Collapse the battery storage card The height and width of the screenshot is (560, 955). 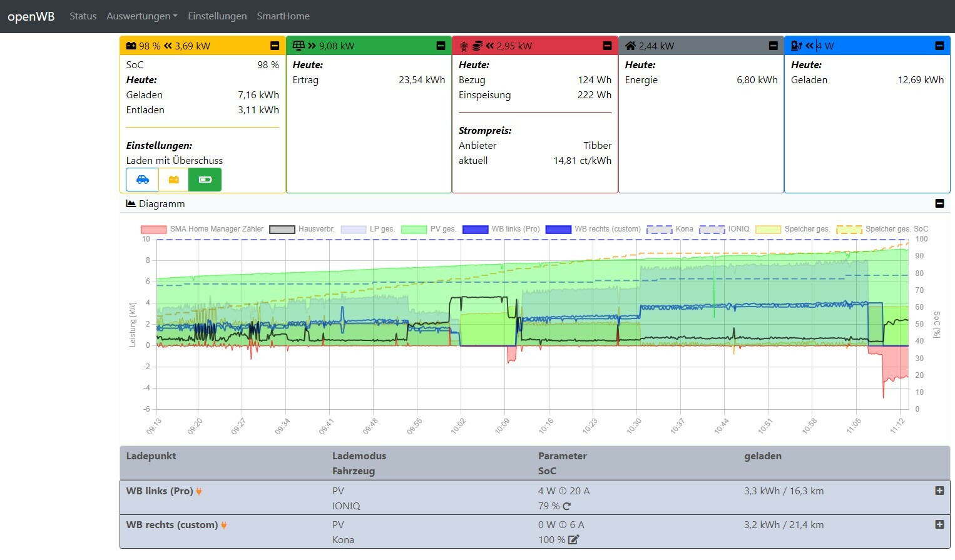(275, 46)
